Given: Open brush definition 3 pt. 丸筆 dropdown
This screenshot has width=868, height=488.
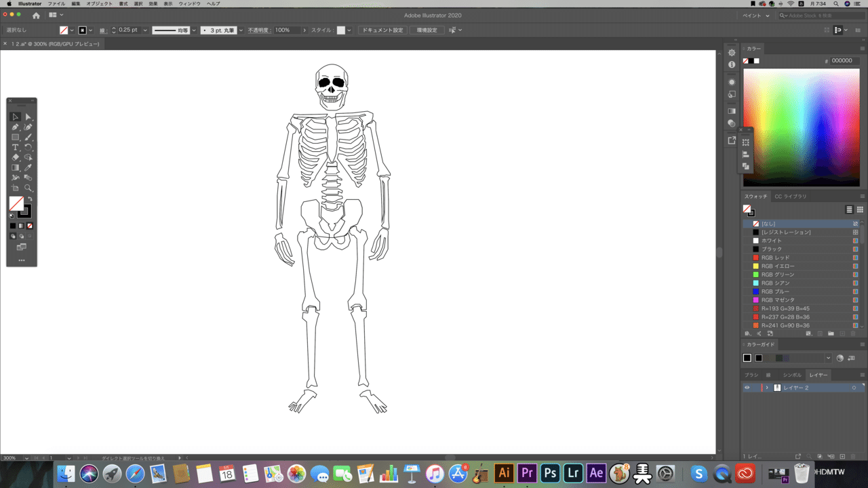Looking at the screenshot, I should (241, 30).
